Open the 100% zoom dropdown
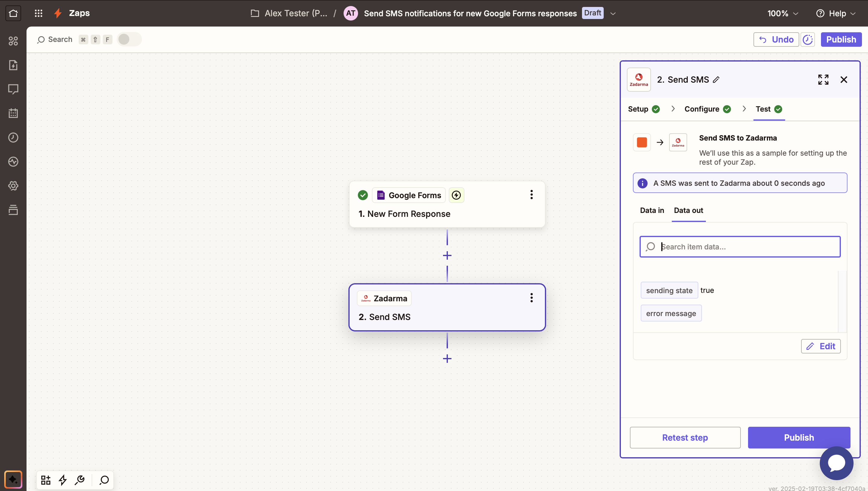Image resolution: width=868 pixels, height=491 pixels. [783, 14]
